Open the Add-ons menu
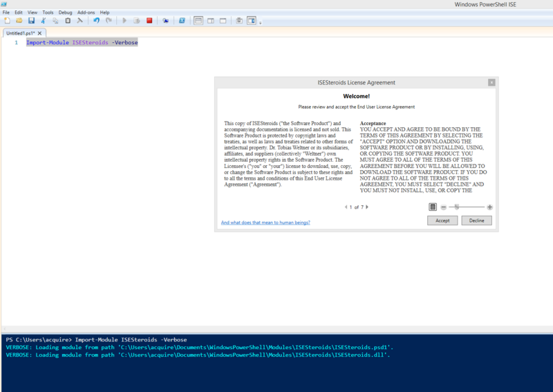The height and width of the screenshot is (392, 553). click(x=86, y=12)
